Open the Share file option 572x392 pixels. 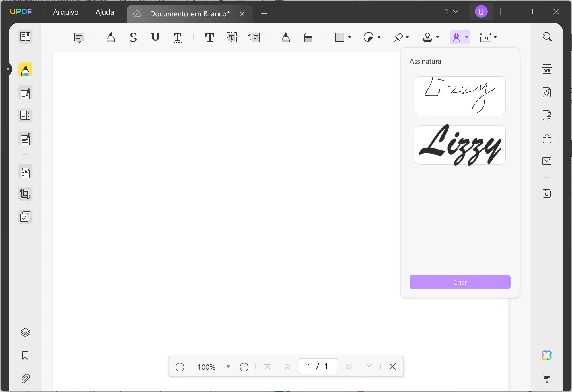point(547,138)
